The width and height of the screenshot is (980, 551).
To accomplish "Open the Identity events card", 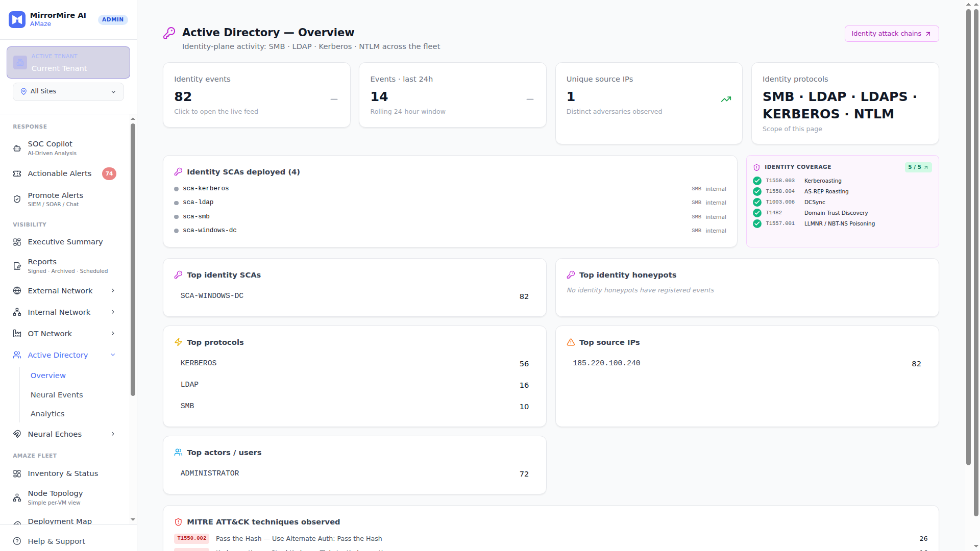I will tap(256, 95).
